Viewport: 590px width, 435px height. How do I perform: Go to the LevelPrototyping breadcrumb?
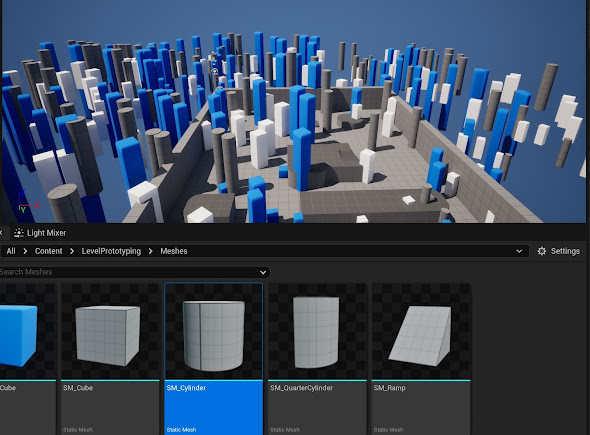click(x=111, y=251)
